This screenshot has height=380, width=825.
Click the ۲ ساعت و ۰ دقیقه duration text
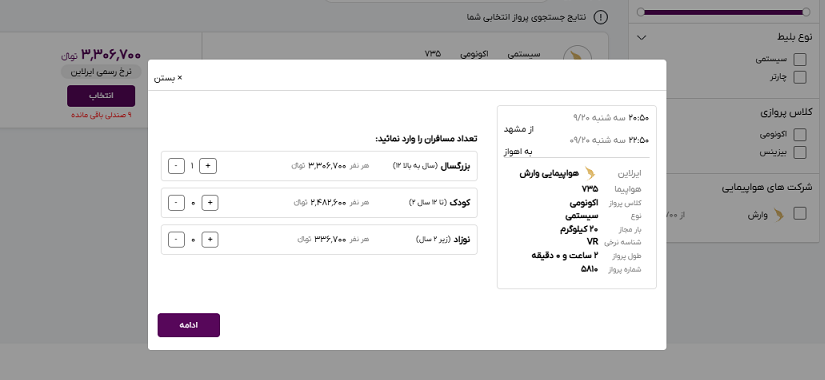point(565,256)
